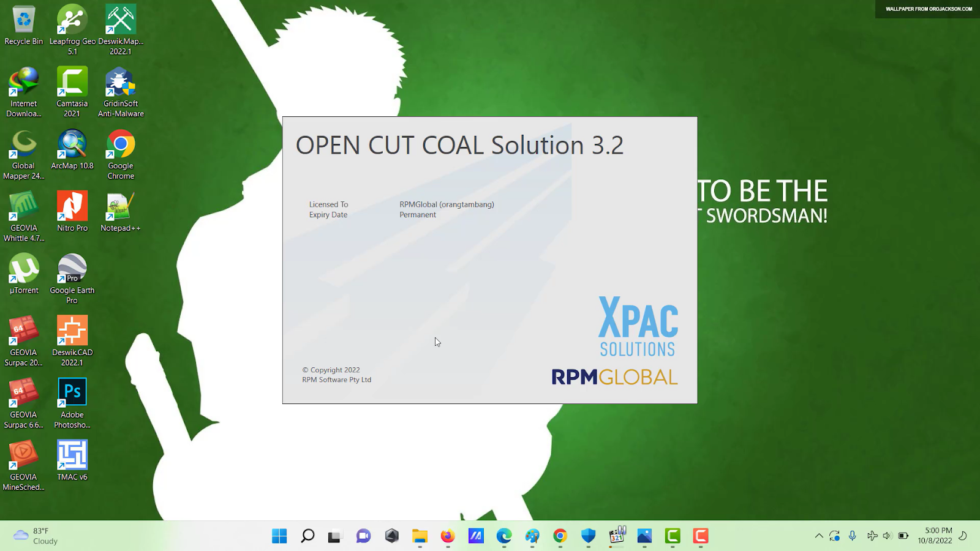Viewport: 980px width, 551px height.
Task: Select the Adobe Photoshop shortcut
Action: pyautogui.click(x=72, y=403)
